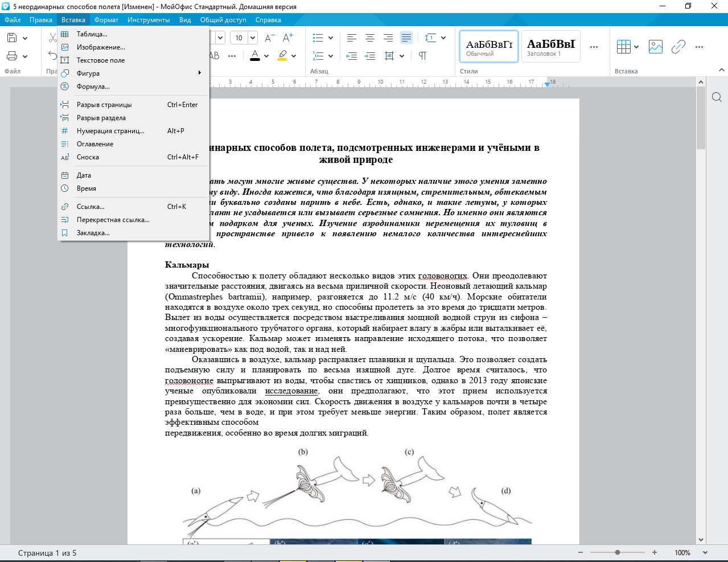This screenshot has height=562, width=728.
Task: Choose Текстовое поле menu entry
Action: pyautogui.click(x=133, y=60)
